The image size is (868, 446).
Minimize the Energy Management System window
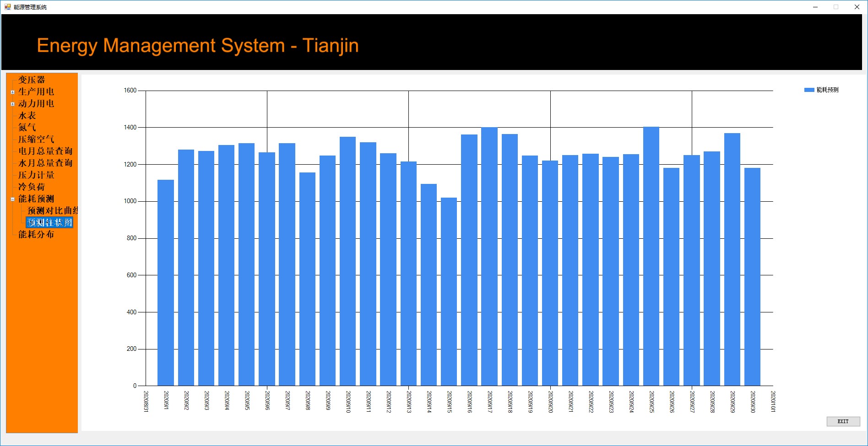(x=815, y=7)
